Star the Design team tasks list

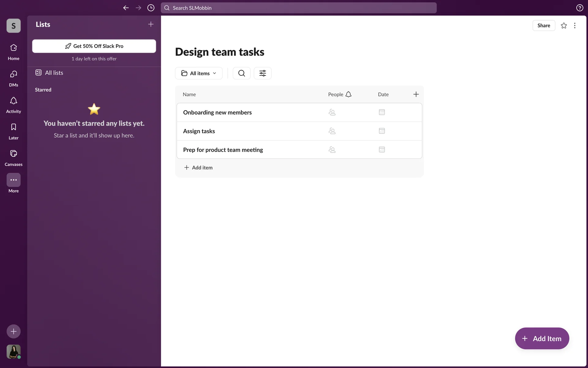pyautogui.click(x=563, y=26)
